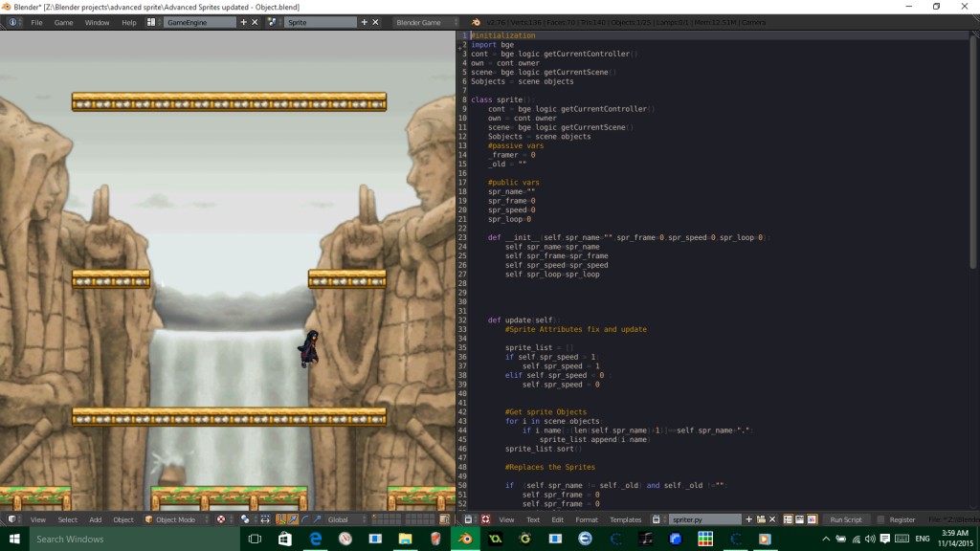980x551 pixels.
Task: Select the rotate manipulator widget
Action: pyautogui.click(x=304, y=519)
